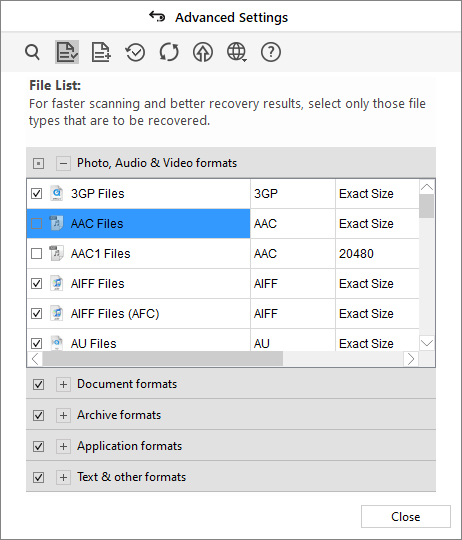Click the horizontal scroll right arrow
The height and width of the screenshot is (540, 462).
coord(411,359)
